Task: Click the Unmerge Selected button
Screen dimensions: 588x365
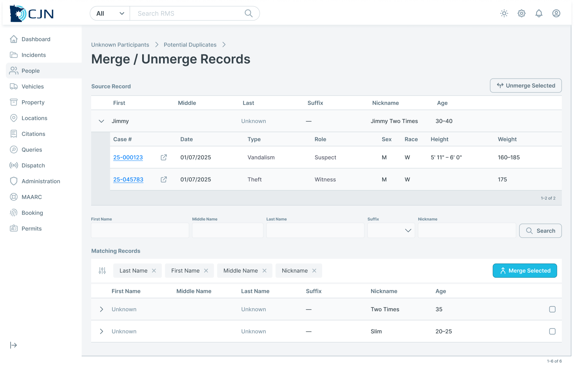Action: (526, 86)
